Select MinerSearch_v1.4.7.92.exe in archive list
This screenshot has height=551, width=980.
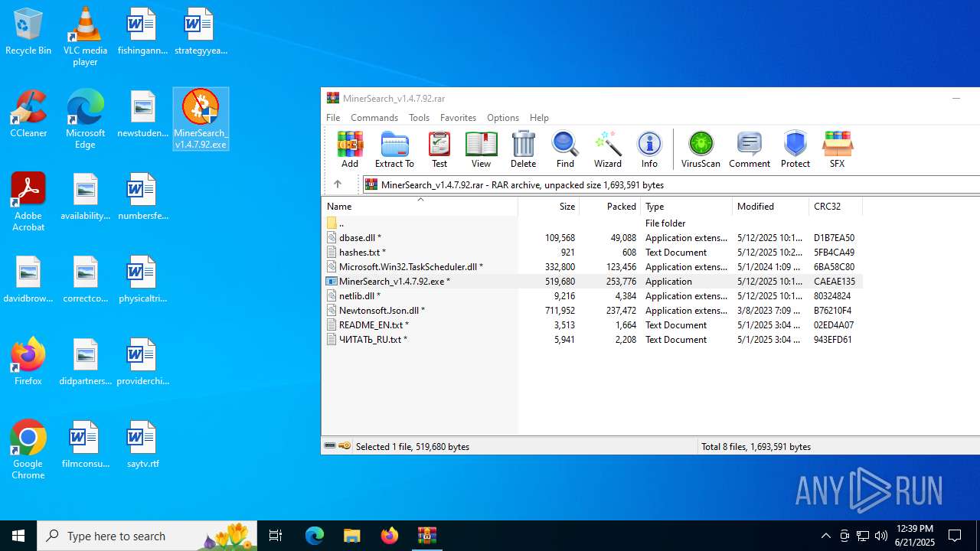click(592, 281)
